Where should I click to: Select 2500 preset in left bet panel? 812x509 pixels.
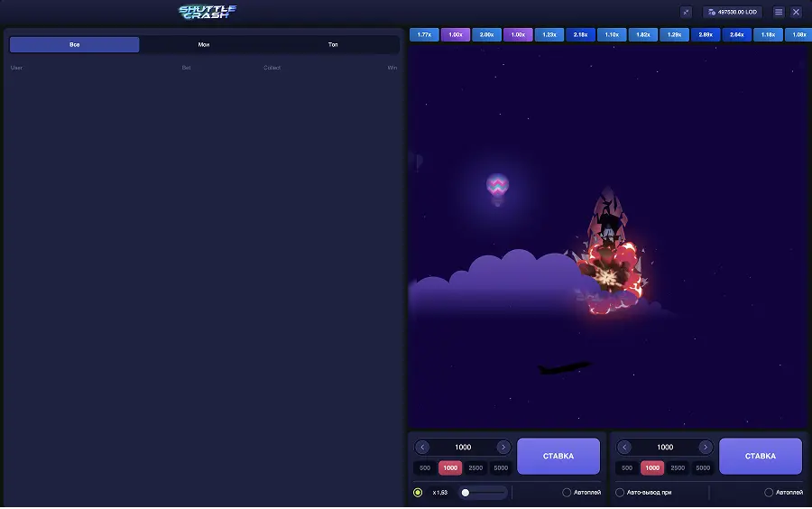(x=475, y=467)
